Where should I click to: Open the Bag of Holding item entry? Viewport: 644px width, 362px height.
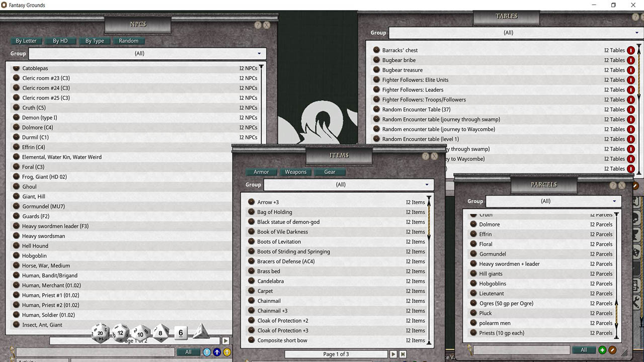point(275,212)
